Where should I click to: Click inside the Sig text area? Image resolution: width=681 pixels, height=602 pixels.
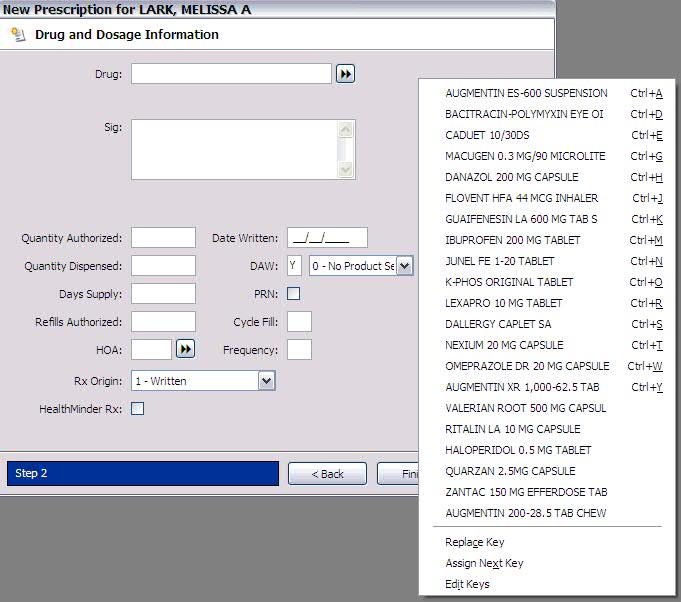[234, 150]
